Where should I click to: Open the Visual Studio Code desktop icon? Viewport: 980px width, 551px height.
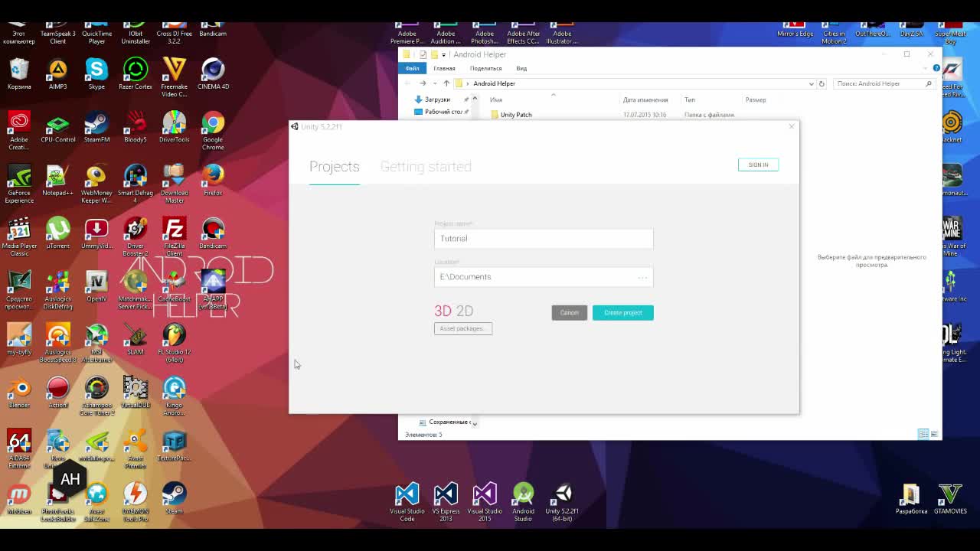click(x=407, y=502)
